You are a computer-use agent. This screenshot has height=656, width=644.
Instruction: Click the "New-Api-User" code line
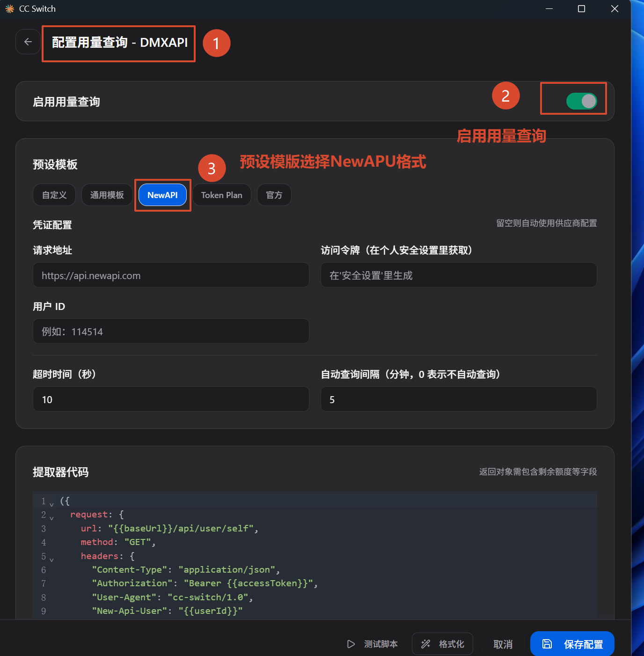point(167,611)
